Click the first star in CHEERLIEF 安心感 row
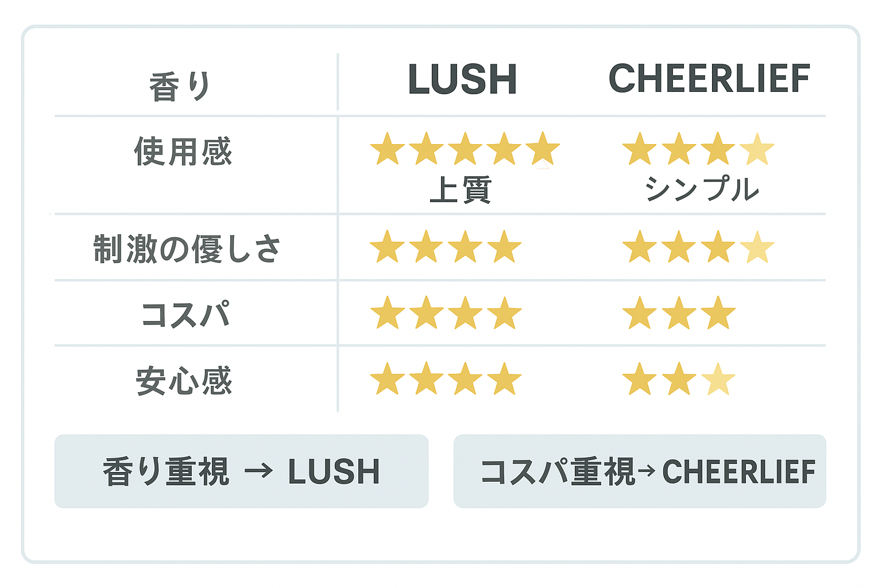The height and width of the screenshot is (588, 882). click(640, 380)
